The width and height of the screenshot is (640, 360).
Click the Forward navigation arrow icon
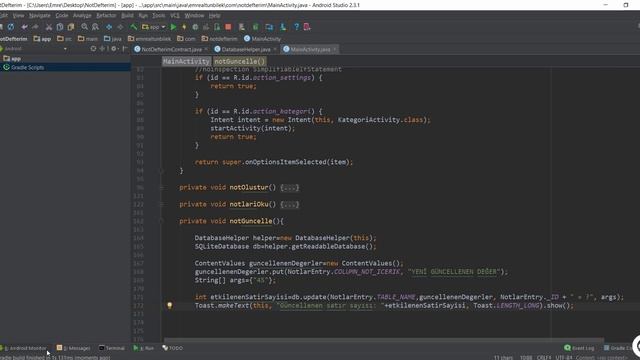click(x=120, y=27)
